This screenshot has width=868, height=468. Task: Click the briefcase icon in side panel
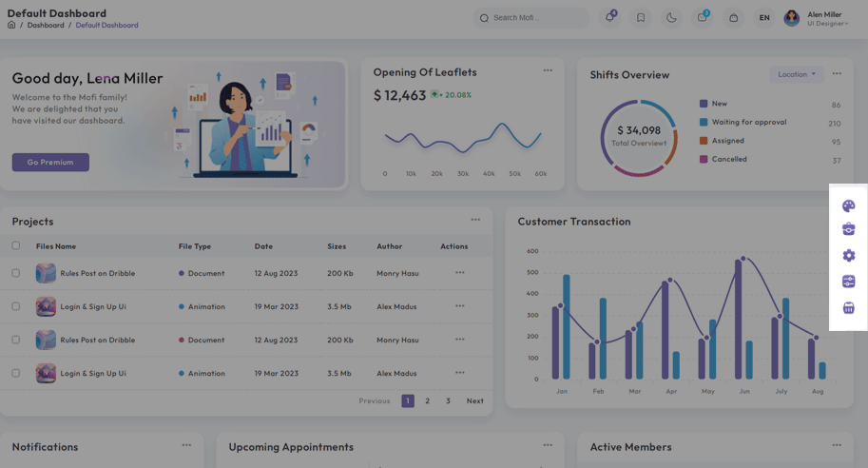848,229
